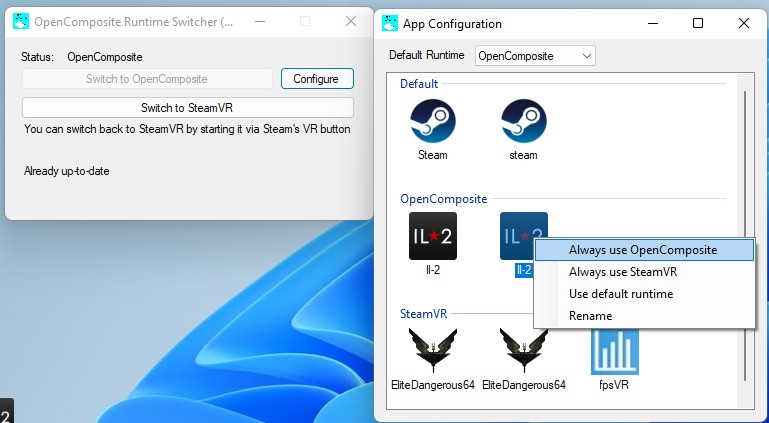Image resolution: width=769 pixels, height=423 pixels.
Task: Choose "Always use SteamVR" from context menu
Action: click(x=644, y=272)
